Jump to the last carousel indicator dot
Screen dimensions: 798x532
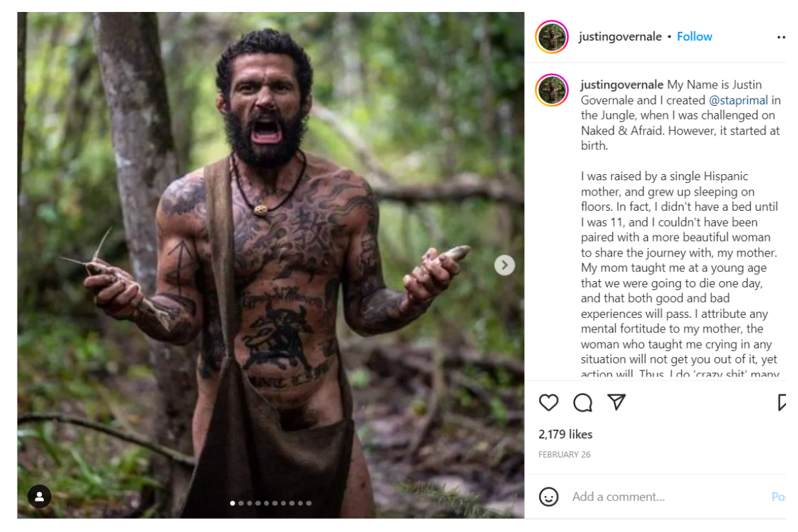309,503
